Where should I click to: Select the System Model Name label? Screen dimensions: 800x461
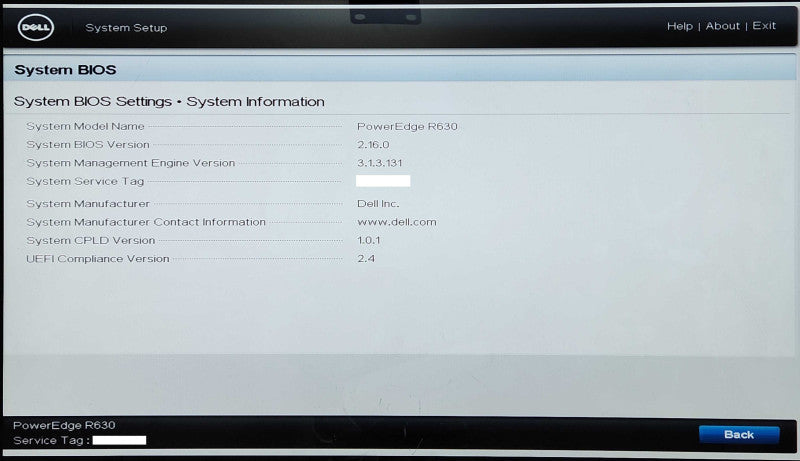(x=85, y=126)
